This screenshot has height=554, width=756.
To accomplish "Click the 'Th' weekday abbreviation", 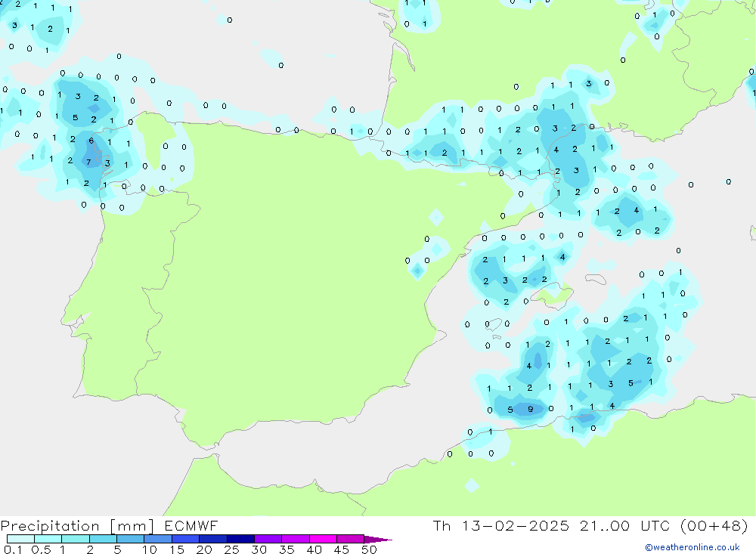I will point(442,525).
